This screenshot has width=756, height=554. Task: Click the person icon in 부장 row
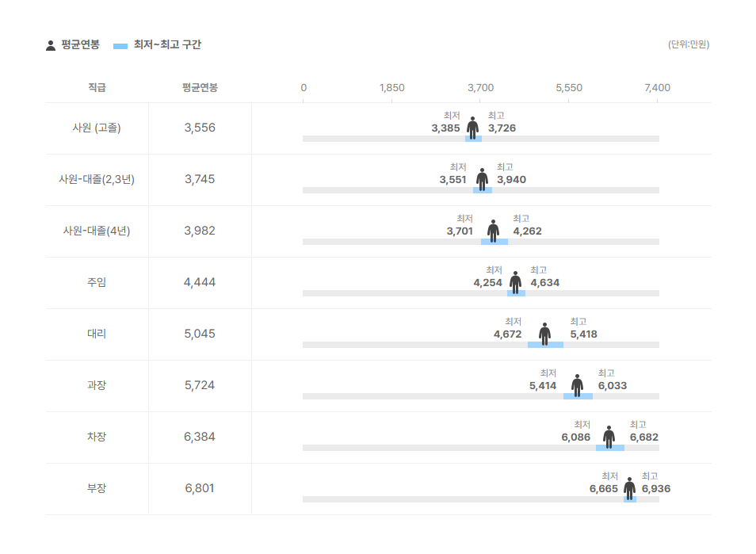(x=629, y=489)
